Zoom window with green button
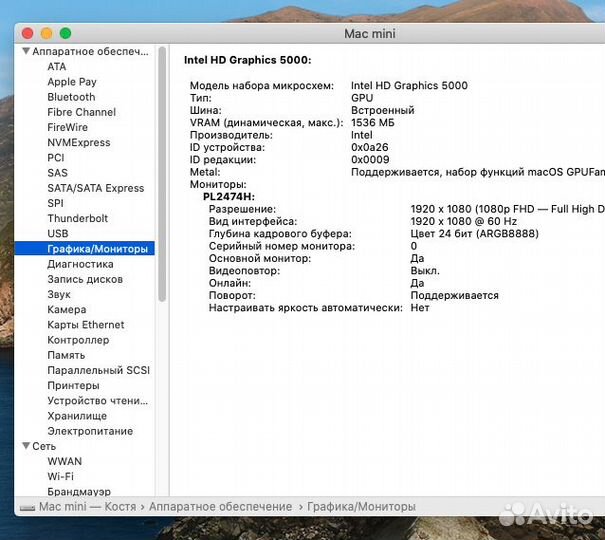 66,33
